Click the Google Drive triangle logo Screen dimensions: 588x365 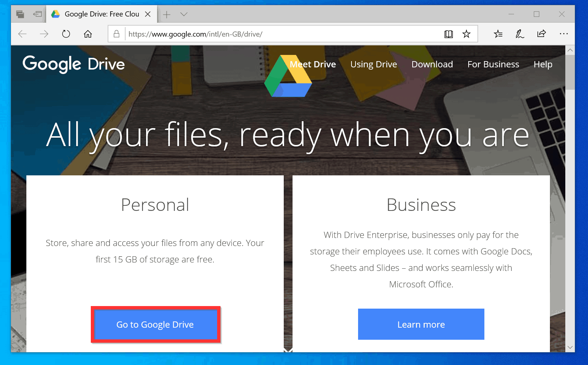[288, 76]
